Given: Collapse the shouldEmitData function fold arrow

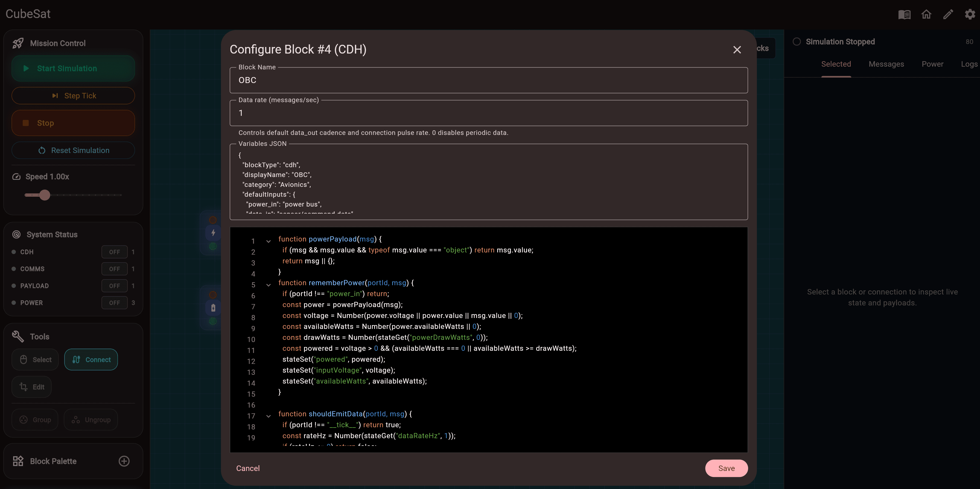Looking at the screenshot, I should point(269,416).
